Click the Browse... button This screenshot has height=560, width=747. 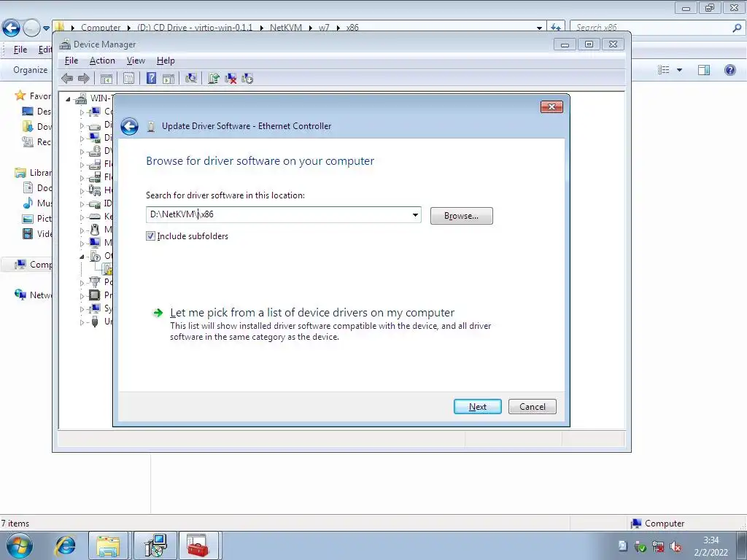click(x=461, y=216)
